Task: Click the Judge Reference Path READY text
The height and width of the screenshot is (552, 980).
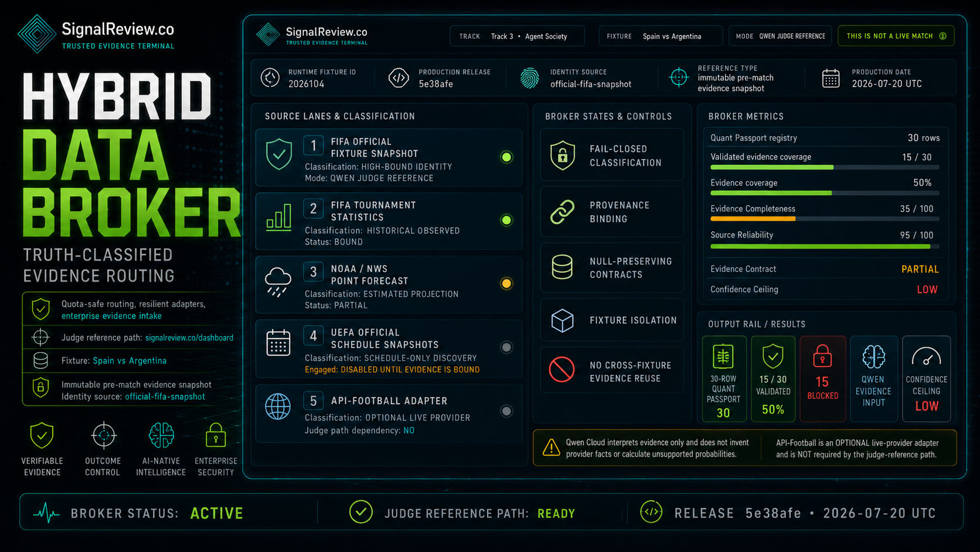Action: click(556, 513)
